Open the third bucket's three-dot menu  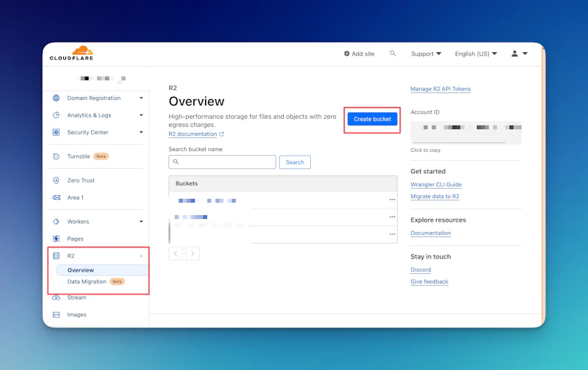[x=392, y=234]
